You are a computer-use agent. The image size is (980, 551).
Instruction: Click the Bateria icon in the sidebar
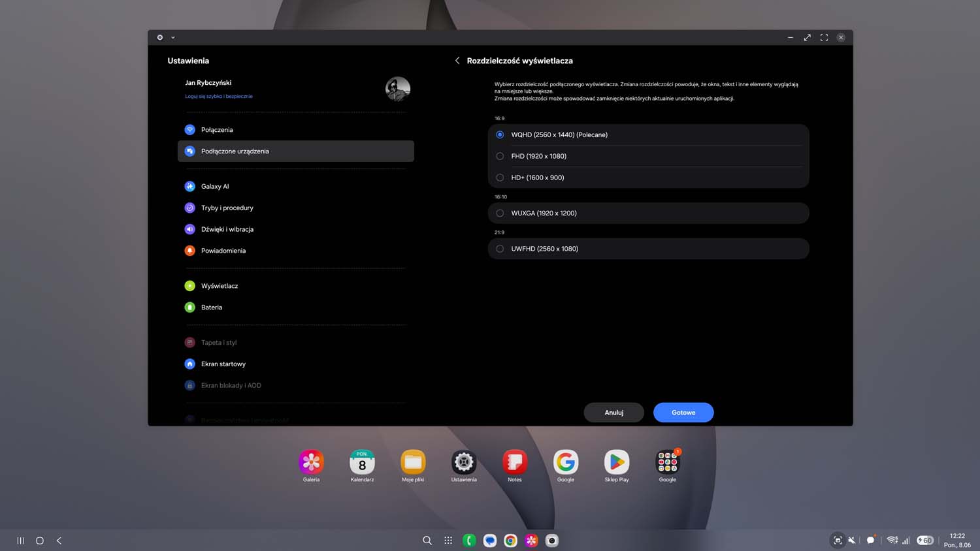tap(189, 307)
